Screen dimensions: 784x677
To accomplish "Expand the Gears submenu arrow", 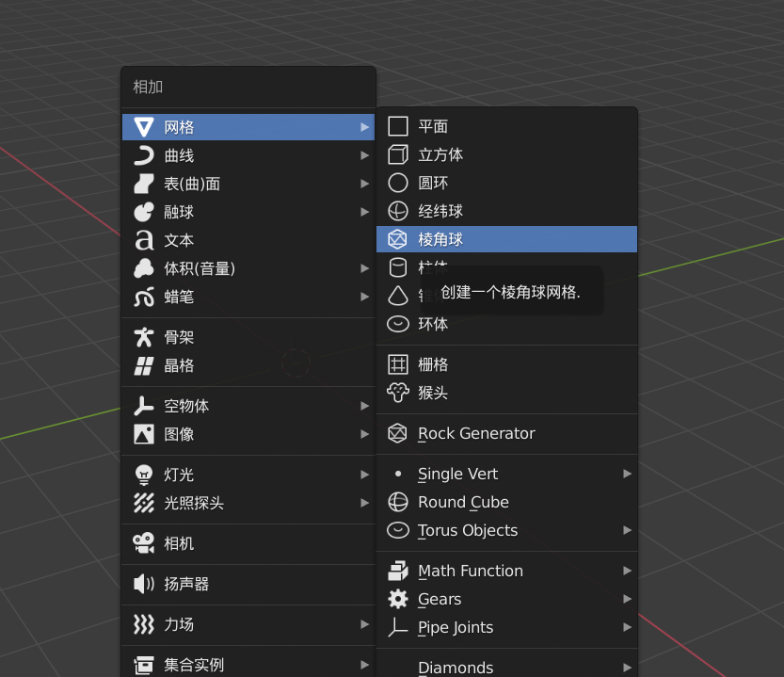I will 627,599.
